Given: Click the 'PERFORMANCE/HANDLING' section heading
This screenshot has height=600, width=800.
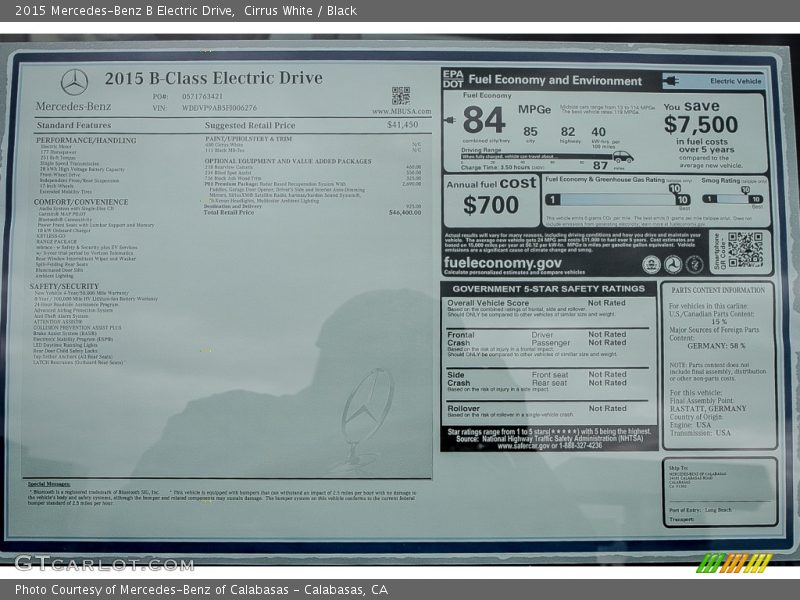Looking at the screenshot, I should click(x=86, y=140).
